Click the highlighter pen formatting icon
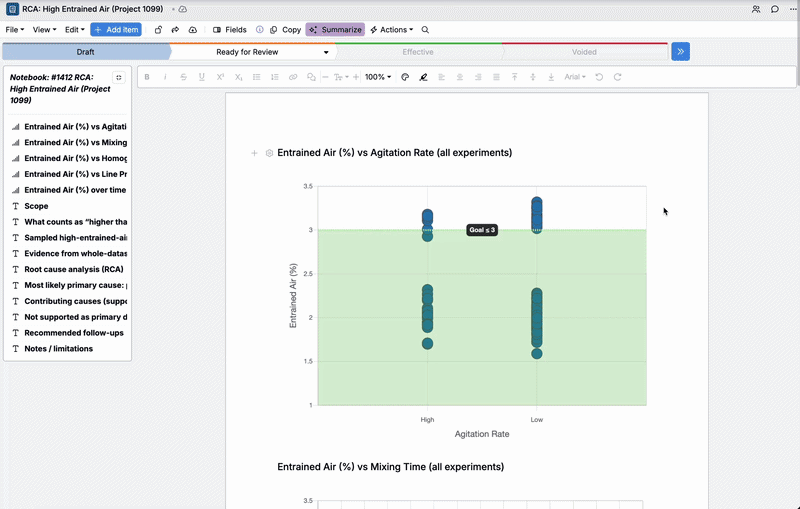The height and width of the screenshot is (509, 800). click(424, 77)
